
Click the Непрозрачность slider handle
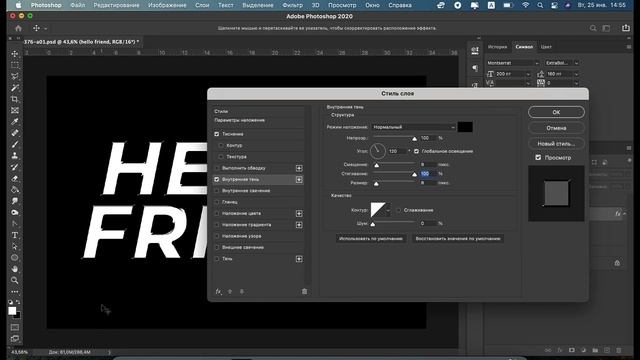(x=414, y=139)
